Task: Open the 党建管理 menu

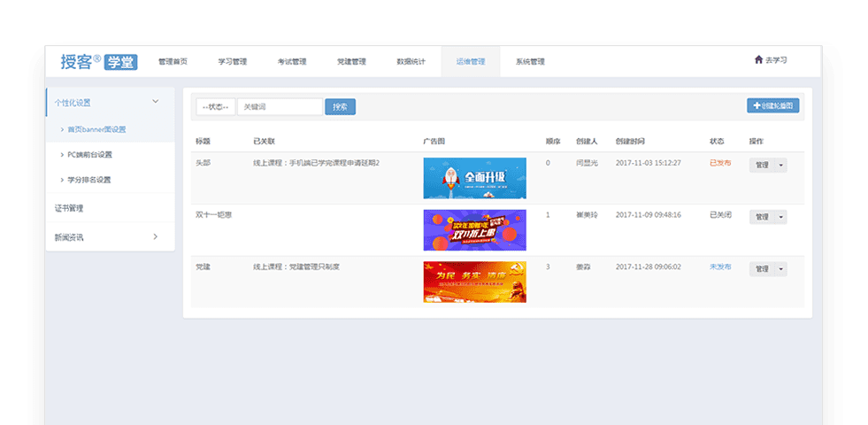Action: 351,61
